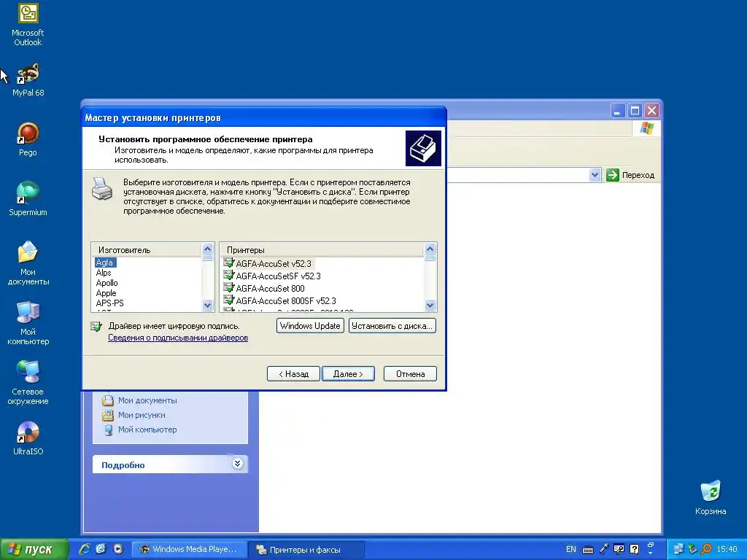Open Сведения о подписывании драйверов link
747x560 pixels.
pyautogui.click(x=178, y=338)
